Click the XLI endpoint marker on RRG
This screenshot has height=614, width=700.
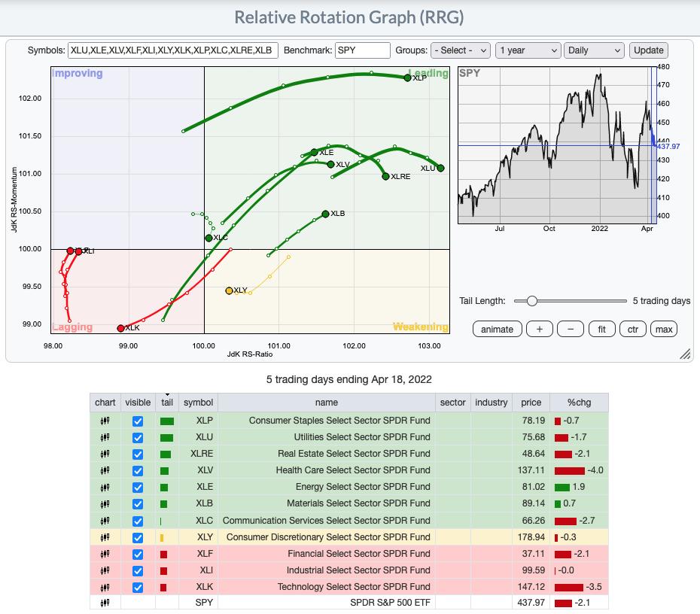[78, 251]
